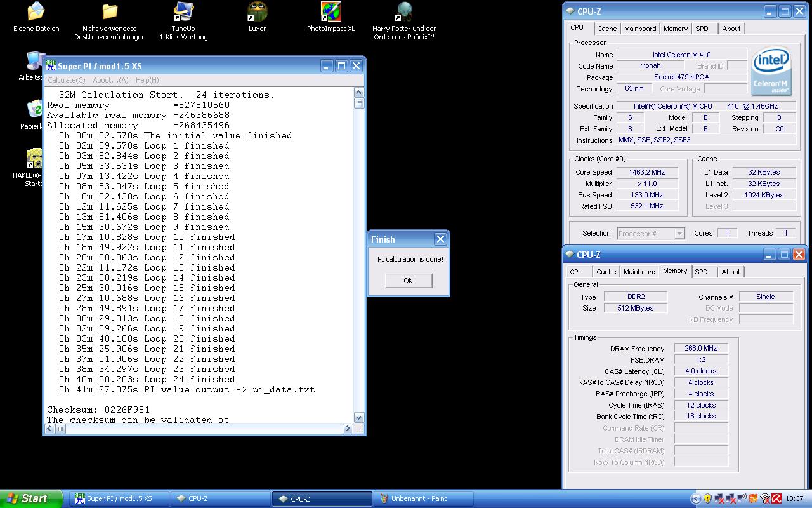
Task: Launch Harry Potter und der Orden des Phönix
Action: (404, 11)
